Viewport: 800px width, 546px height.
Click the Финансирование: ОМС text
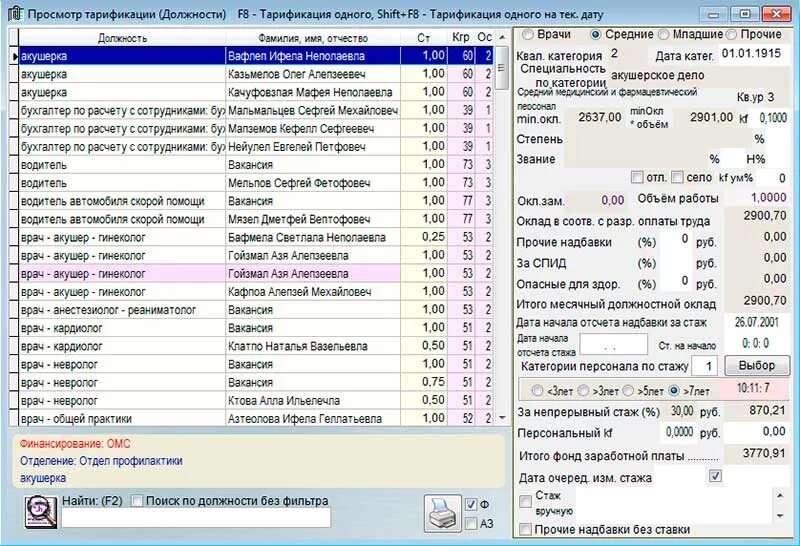pyautogui.click(x=75, y=444)
